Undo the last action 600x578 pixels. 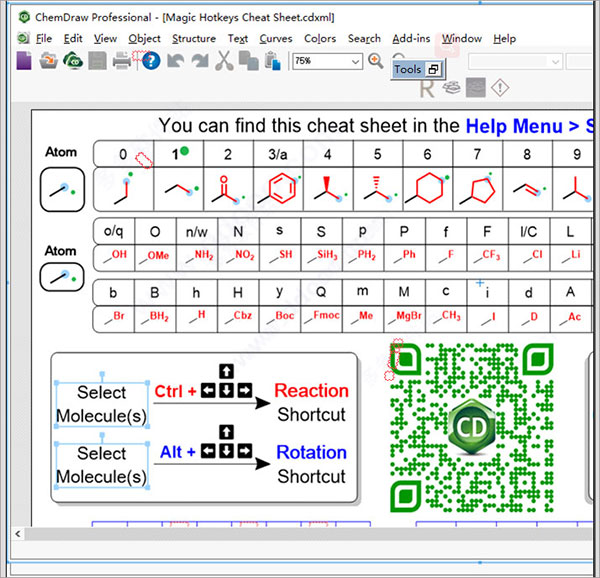(176, 60)
